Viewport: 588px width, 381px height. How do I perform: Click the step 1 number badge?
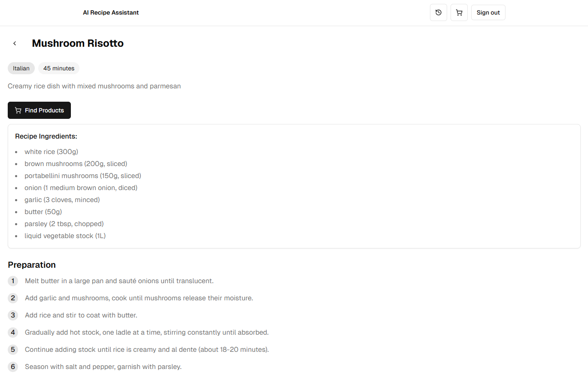click(13, 281)
